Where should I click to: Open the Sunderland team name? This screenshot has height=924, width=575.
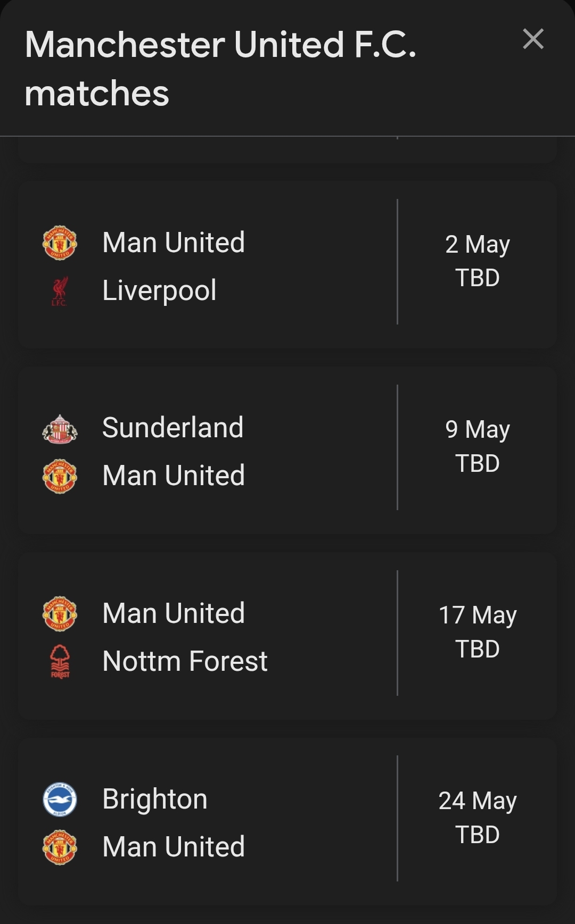pos(172,428)
